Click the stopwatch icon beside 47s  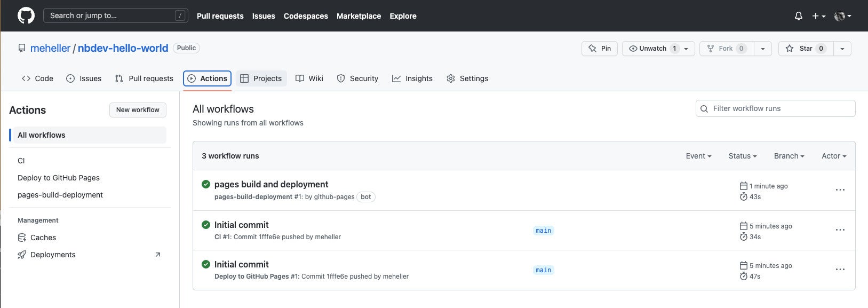pos(744,276)
